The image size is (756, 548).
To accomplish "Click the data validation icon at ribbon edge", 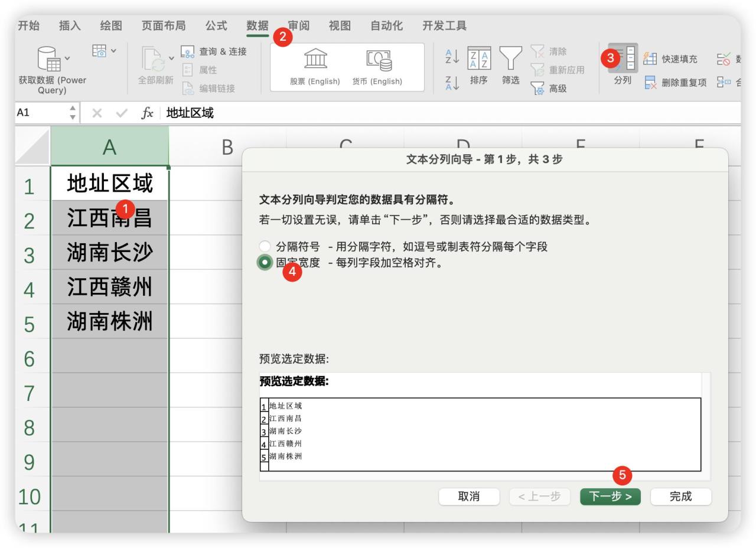I will click(x=724, y=59).
